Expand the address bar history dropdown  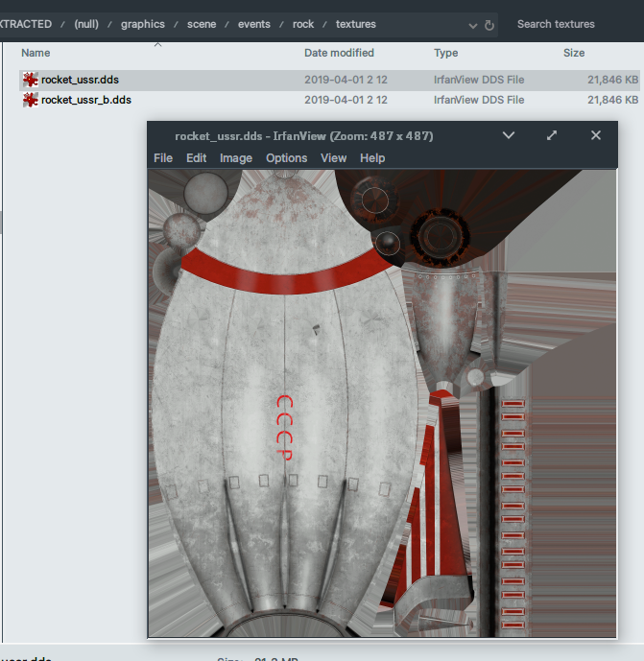473,26
